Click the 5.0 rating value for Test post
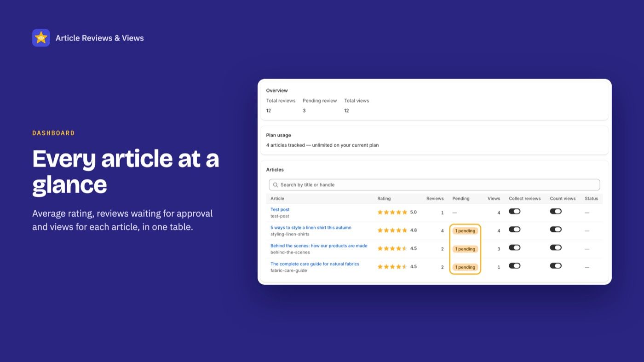This screenshot has height=362, width=644. (x=414, y=213)
